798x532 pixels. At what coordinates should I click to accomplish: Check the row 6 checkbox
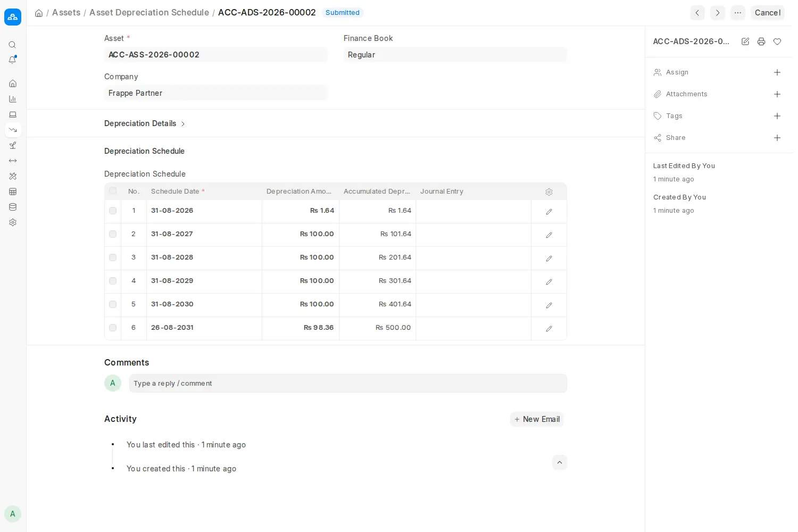(113, 328)
